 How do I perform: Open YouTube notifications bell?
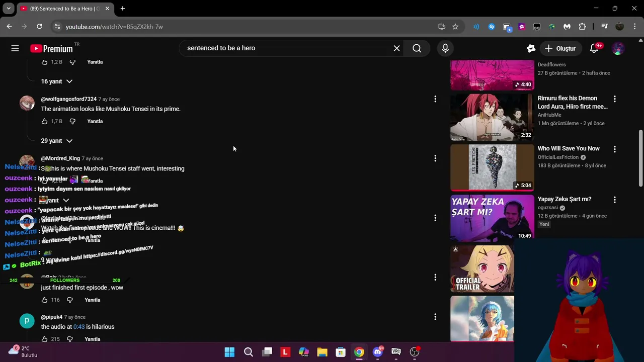594,48
